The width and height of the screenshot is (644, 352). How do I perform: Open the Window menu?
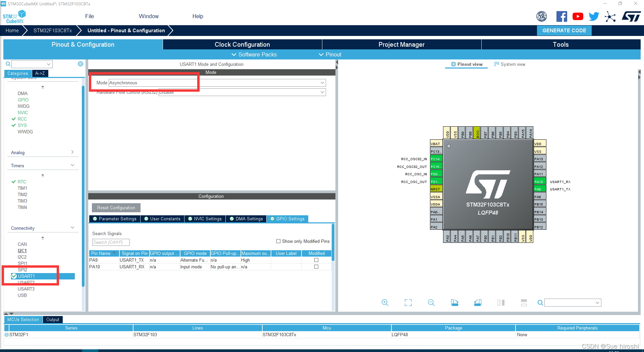149,16
